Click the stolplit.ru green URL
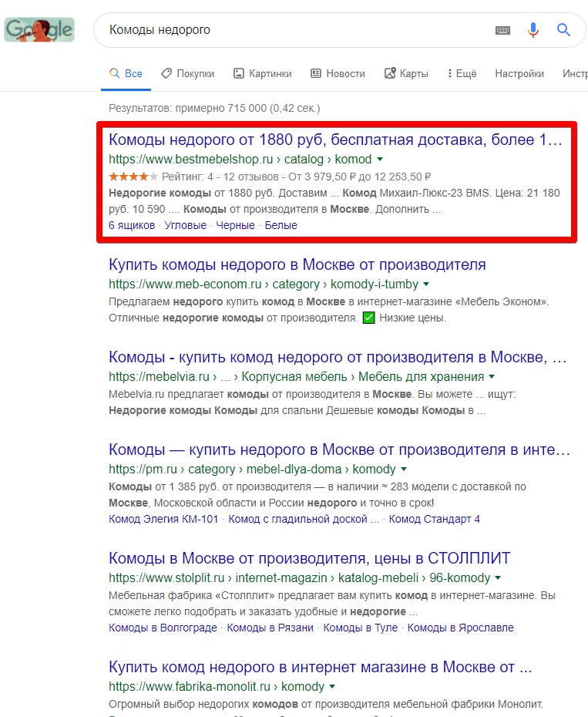Screen dimensions: 588x717 coord(299,578)
